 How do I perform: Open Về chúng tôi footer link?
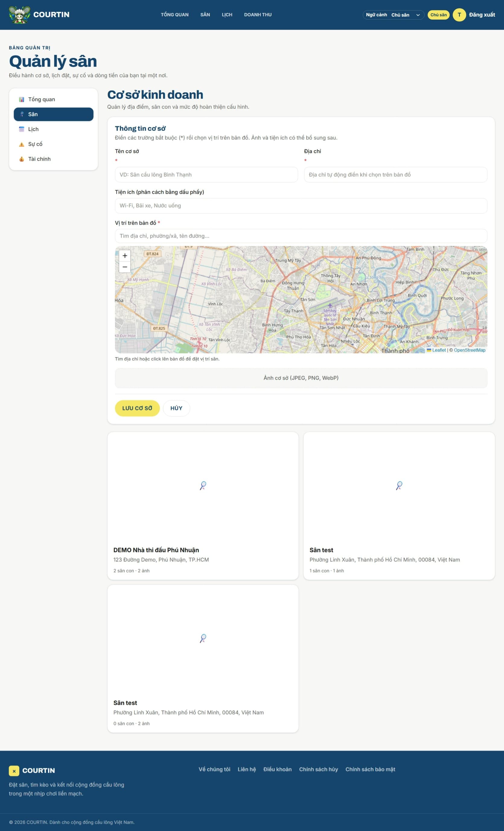tap(214, 769)
